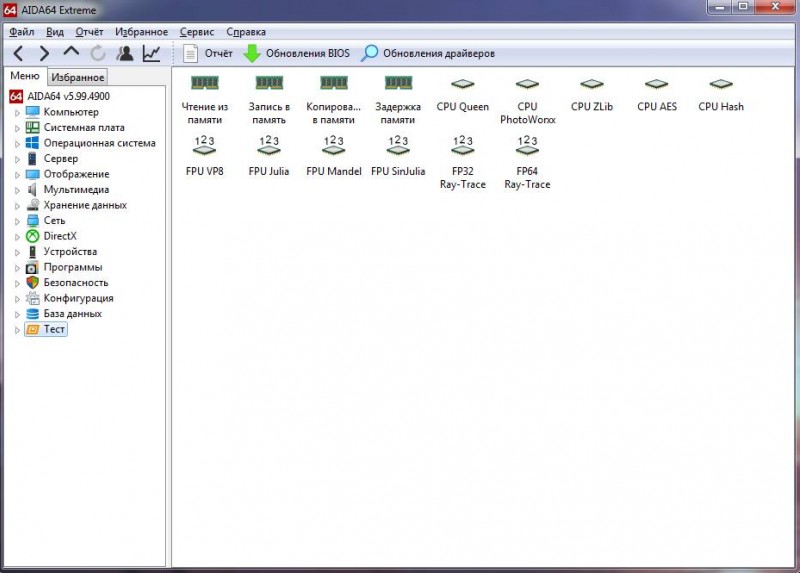Select Операционная система in the tree
Image resolution: width=800 pixels, height=573 pixels.
[91, 143]
